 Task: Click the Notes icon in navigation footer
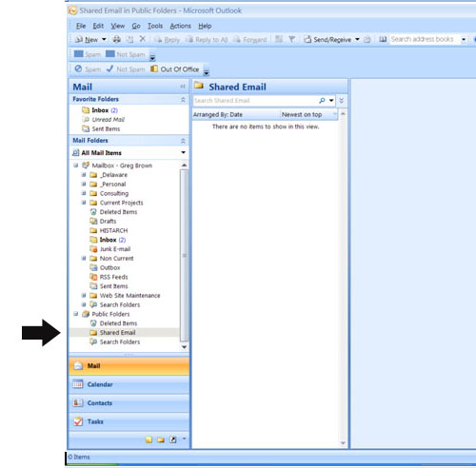149,439
